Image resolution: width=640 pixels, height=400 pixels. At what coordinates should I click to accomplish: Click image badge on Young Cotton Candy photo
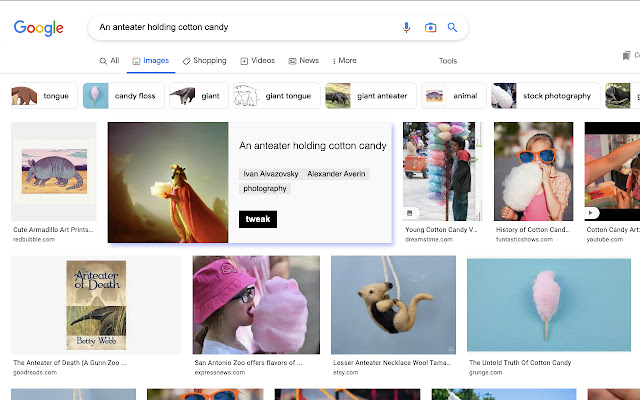click(410, 213)
